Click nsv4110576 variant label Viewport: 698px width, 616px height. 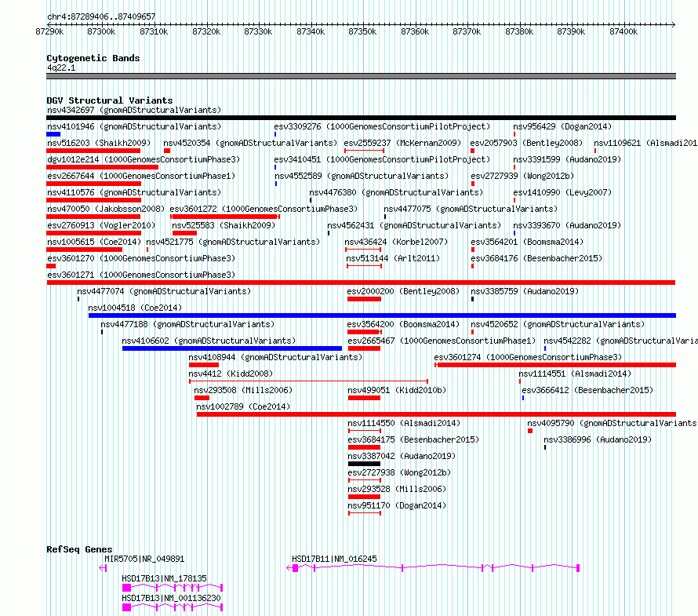(x=134, y=192)
